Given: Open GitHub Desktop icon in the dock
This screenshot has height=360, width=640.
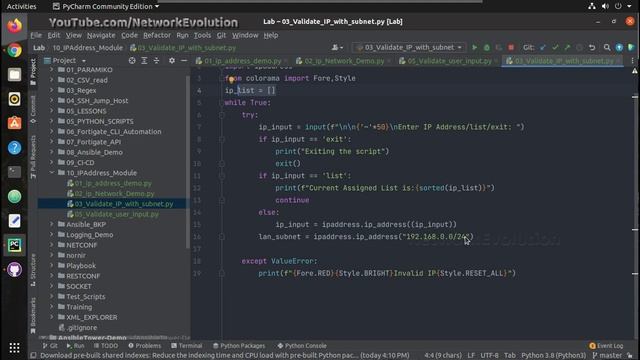Looking at the screenshot, I should [x=14, y=269].
